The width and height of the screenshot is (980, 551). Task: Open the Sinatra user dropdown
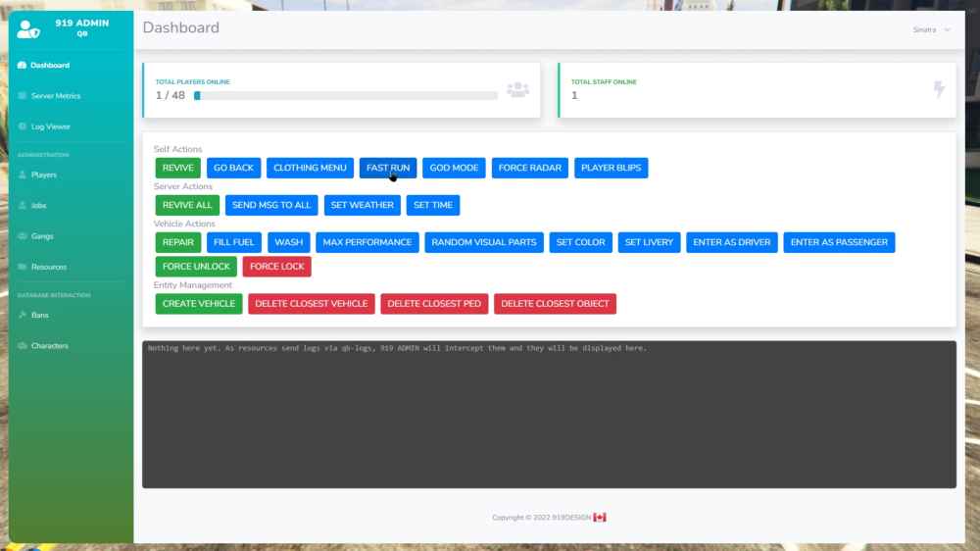(931, 29)
